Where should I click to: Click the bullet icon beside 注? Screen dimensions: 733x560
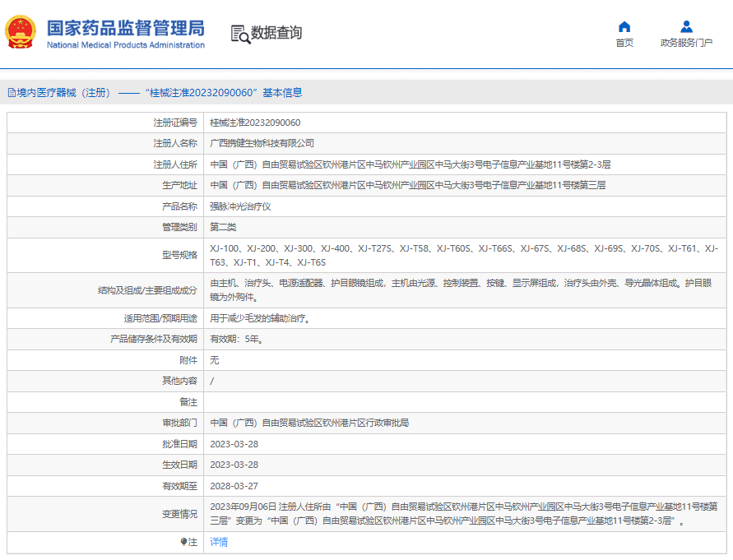(183, 542)
